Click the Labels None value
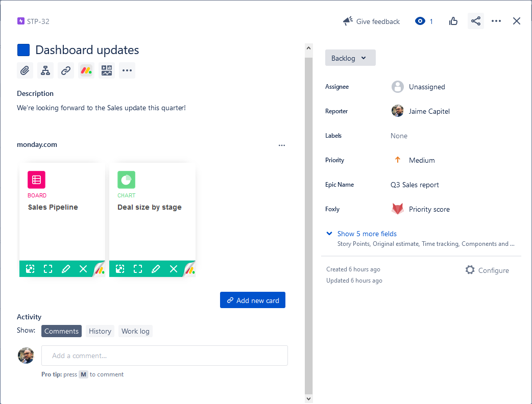The image size is (532, 404). [399, 136]
